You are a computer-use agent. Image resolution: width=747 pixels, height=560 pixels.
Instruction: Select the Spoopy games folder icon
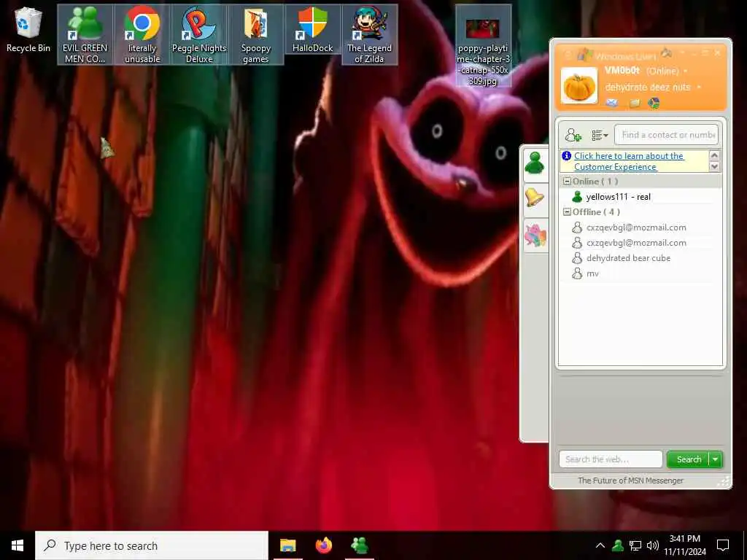point(256,35)
